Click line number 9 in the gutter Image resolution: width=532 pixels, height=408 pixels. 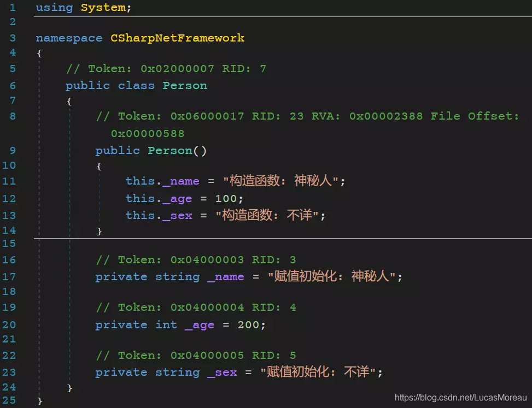click(12, 150)
